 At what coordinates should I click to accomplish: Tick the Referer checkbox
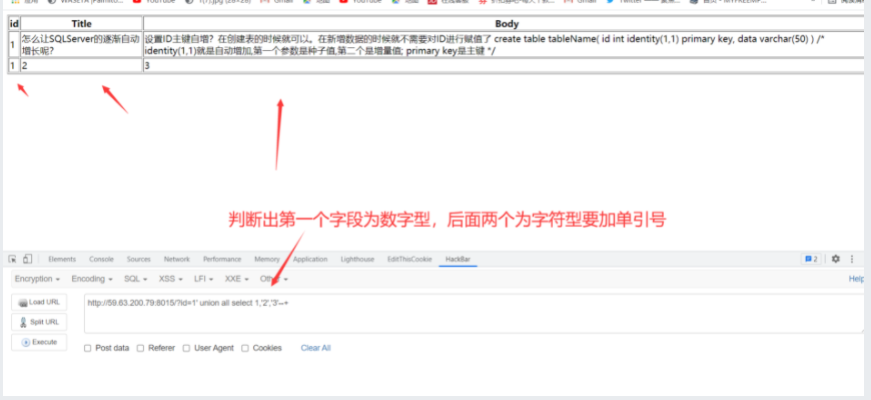141,348
